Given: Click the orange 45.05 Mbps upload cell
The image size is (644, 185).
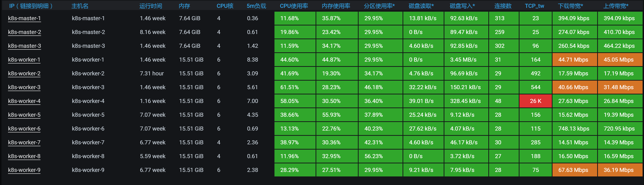Looking at the screenshot, I should point(620,60).
